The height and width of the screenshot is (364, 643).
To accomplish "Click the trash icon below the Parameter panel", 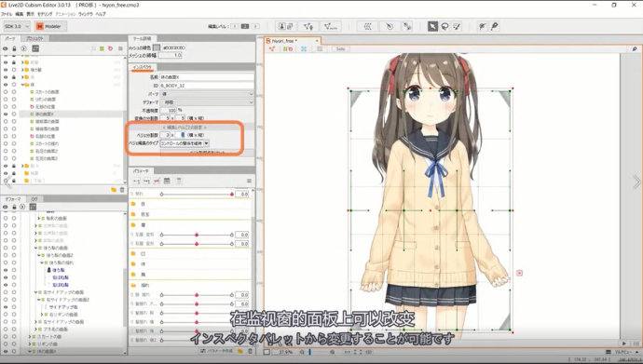I will coord(250,351).
